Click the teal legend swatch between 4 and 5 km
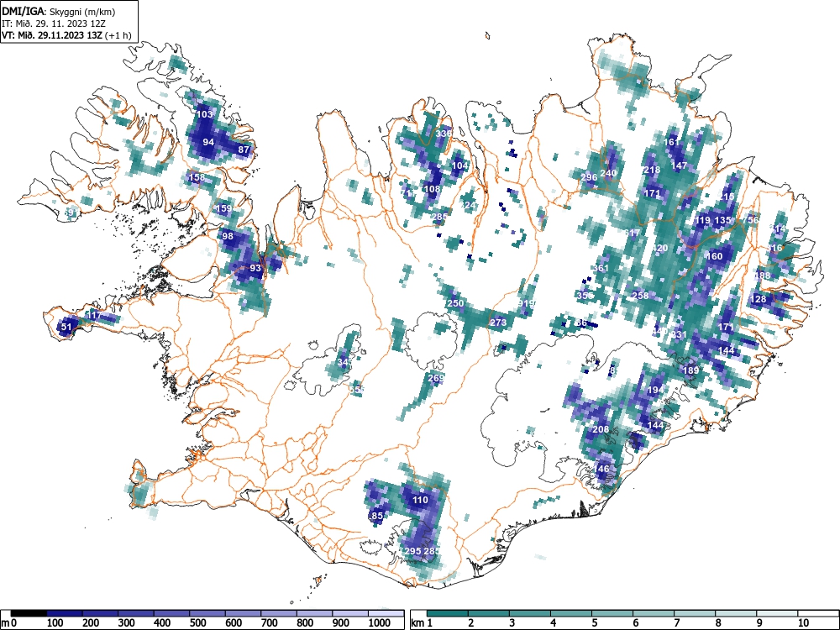Image resolution: width=840 pixels, height=630 pixels. pos(571,613)
